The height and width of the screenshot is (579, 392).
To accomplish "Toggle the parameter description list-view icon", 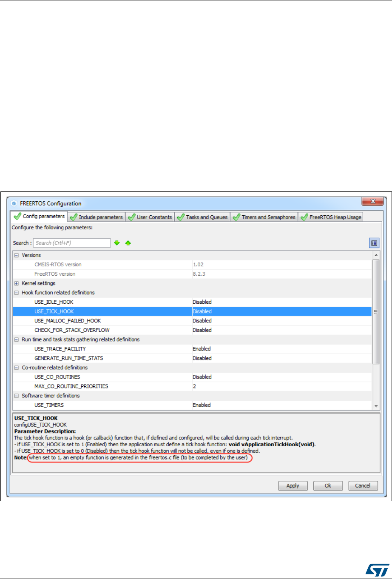I will [x=374, y=243].
